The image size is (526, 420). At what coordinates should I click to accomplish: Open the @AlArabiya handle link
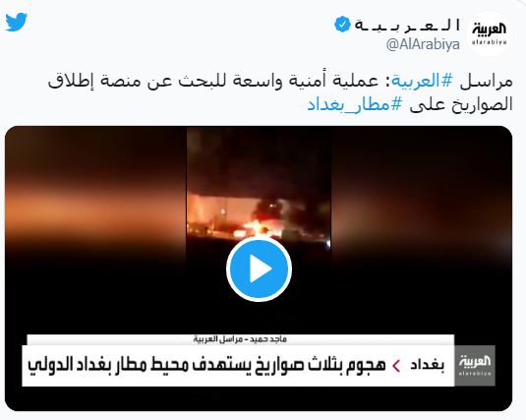[x=423, y=44]
